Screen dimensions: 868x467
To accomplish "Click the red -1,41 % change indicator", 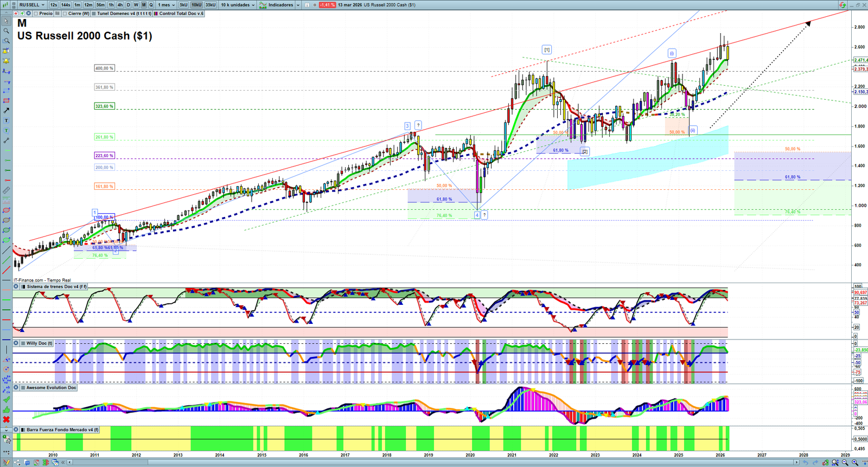I will (327, 5).
